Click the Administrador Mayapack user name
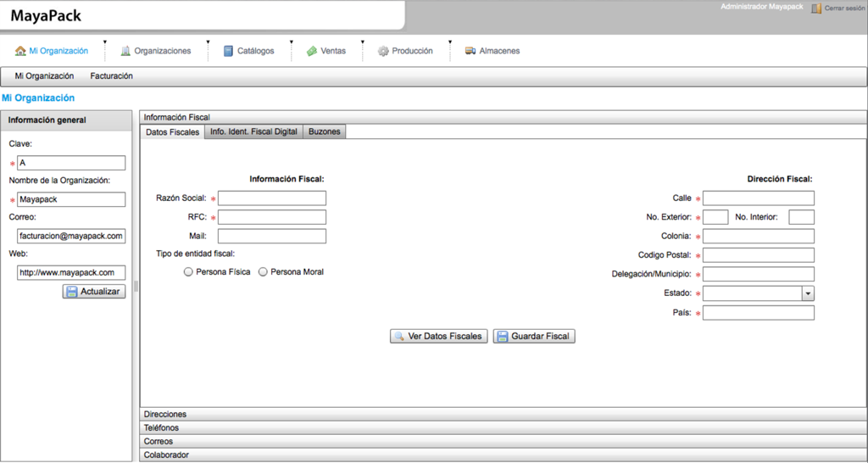The height and width of the screenshot is (463, 868). point(762,7)
